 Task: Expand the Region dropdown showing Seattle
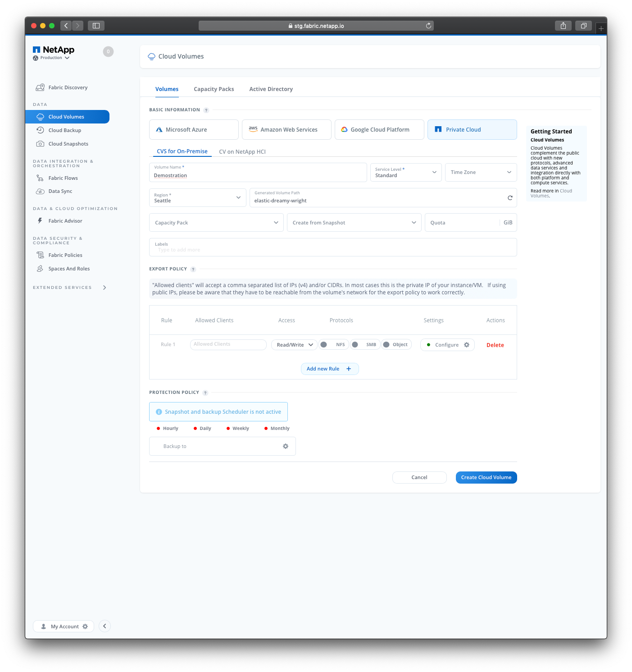click(238, 197)
